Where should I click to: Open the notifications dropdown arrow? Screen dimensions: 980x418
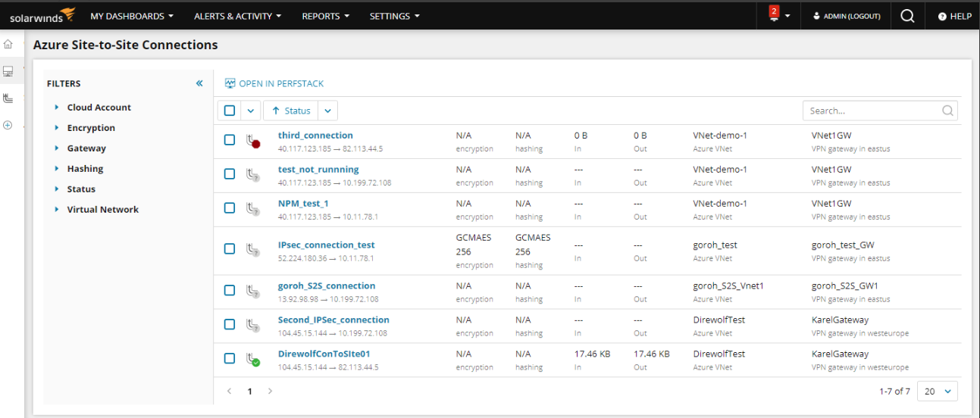(788, 16)
